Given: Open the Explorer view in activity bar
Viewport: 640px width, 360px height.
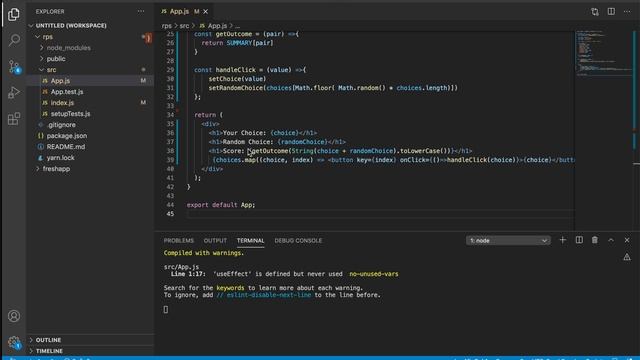Looking at the screenshot, I should tap(14, 15).
